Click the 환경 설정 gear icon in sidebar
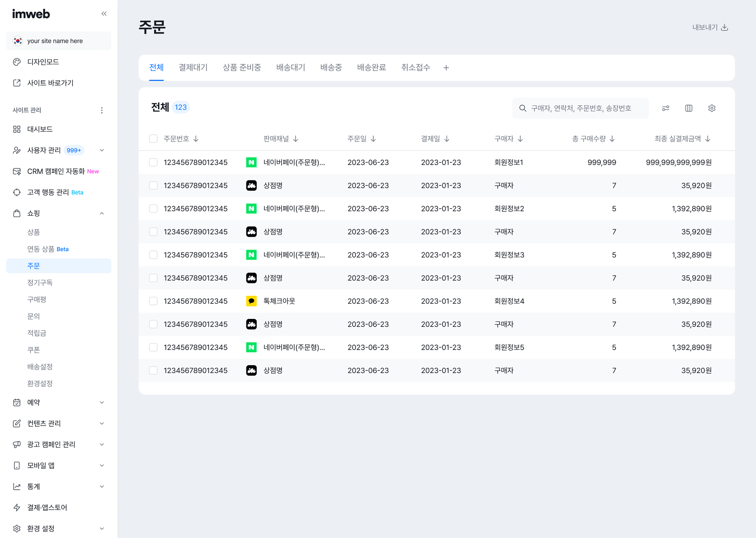Viewport: 756px width, 538px height. (17, 529)
